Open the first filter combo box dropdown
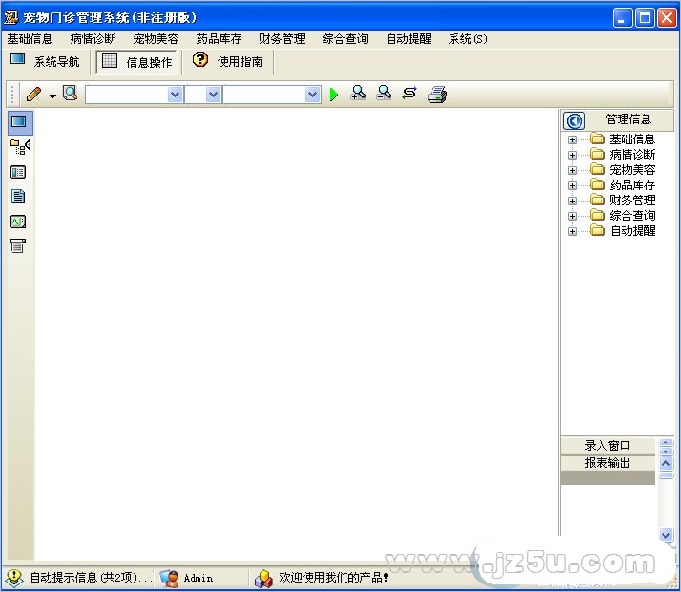This screenshot has height=592, width=681. click(175, 94)
